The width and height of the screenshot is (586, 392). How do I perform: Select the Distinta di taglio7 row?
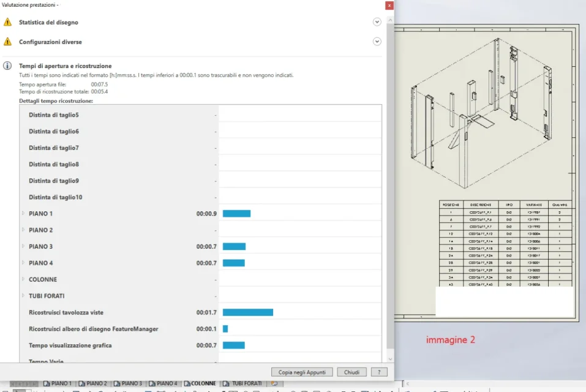click(200, 148)
